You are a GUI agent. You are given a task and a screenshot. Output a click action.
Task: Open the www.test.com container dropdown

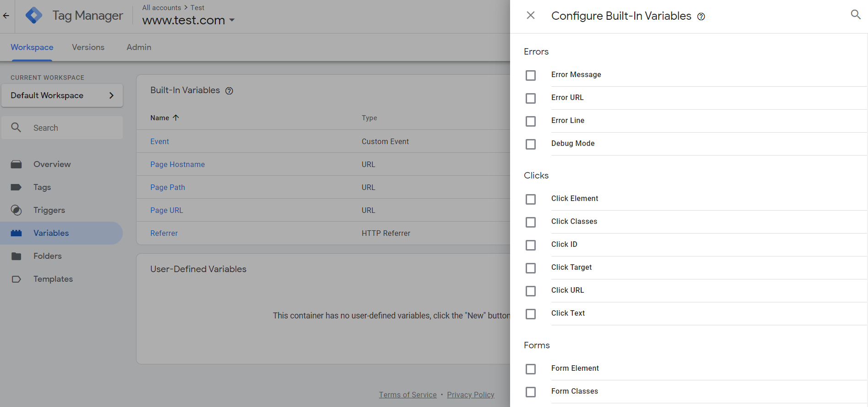point(188,20)
